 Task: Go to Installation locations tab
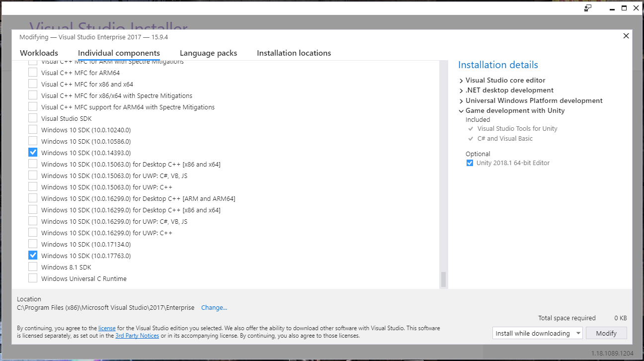coord(294,53)
